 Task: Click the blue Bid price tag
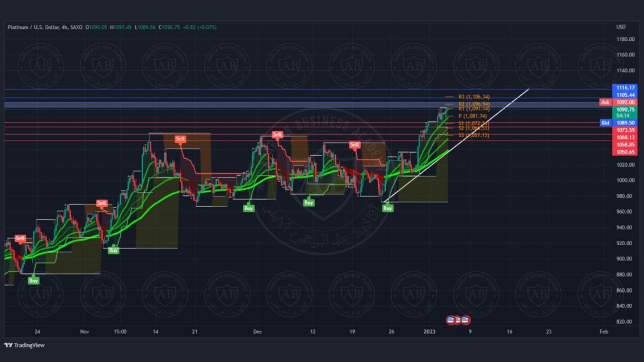(x=605, y=123)
